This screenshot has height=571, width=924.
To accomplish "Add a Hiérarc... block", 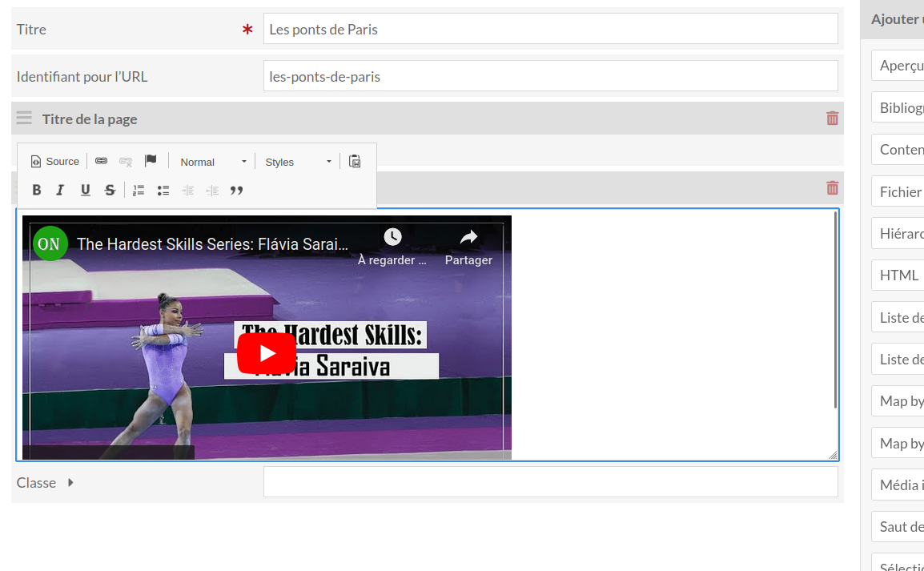I will 898,233.
